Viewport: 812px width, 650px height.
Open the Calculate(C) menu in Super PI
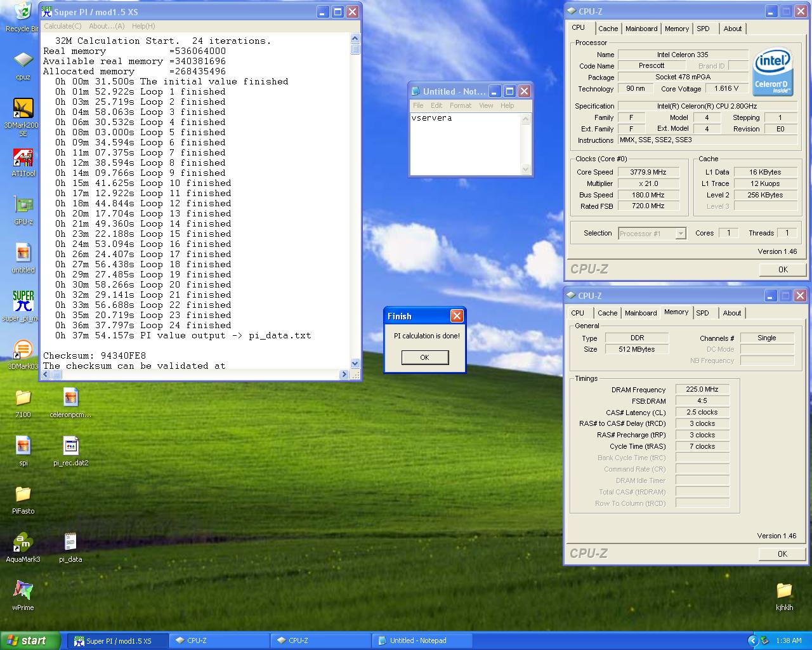(x=62, y=26)
